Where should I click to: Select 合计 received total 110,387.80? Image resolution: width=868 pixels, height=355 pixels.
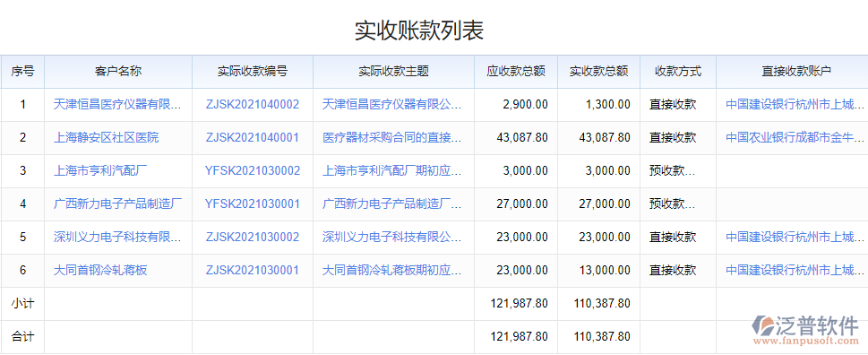[601, 337]
